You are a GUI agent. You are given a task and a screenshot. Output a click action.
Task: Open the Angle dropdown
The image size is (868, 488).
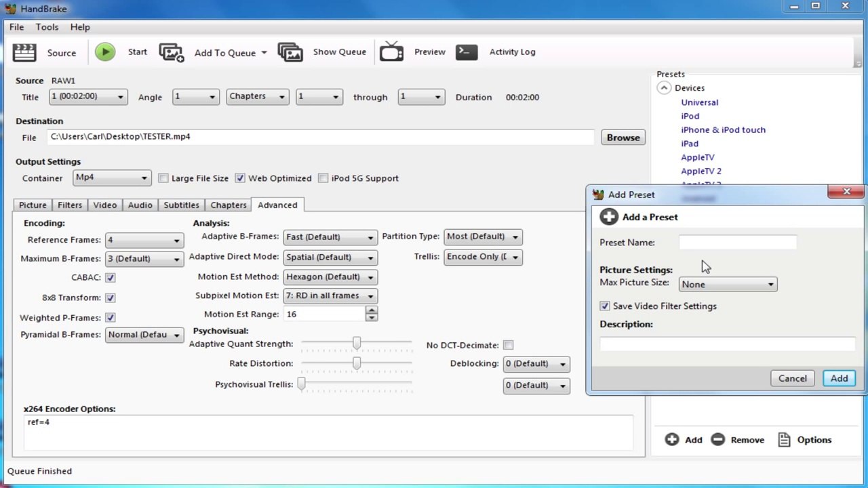pos(195,97)
